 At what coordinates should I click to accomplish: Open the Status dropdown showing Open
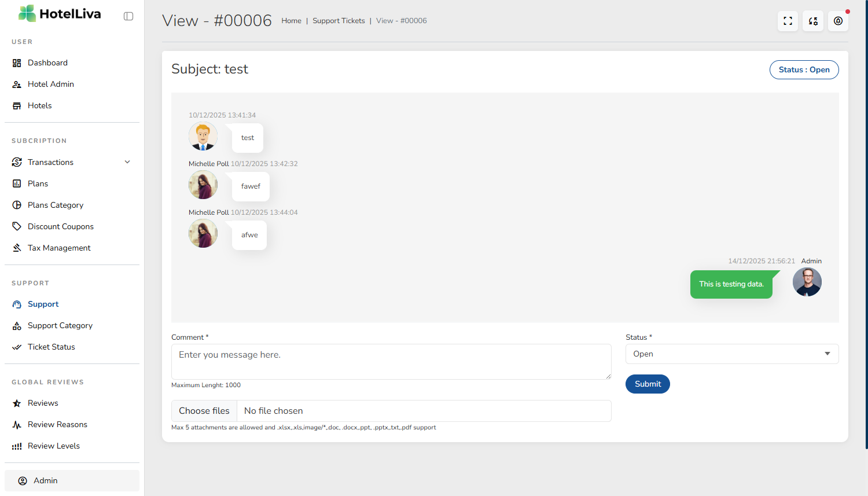click(731, 354)
